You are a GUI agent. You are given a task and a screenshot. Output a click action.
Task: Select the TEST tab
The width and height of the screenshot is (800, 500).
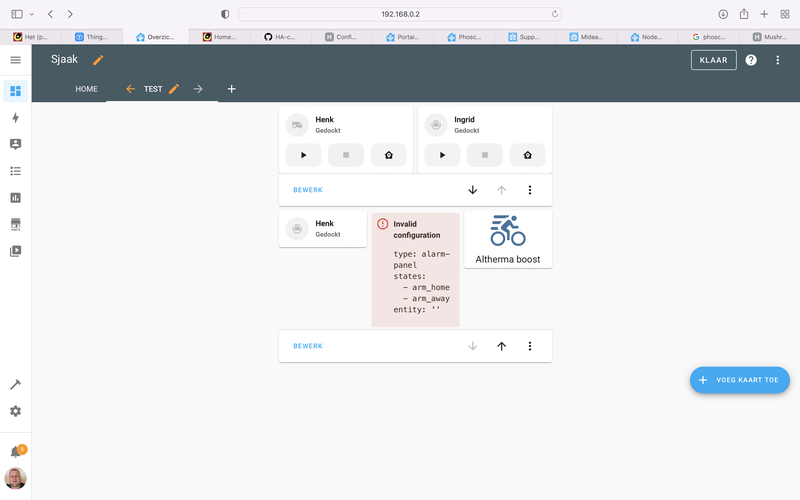[x=153, y=89]
